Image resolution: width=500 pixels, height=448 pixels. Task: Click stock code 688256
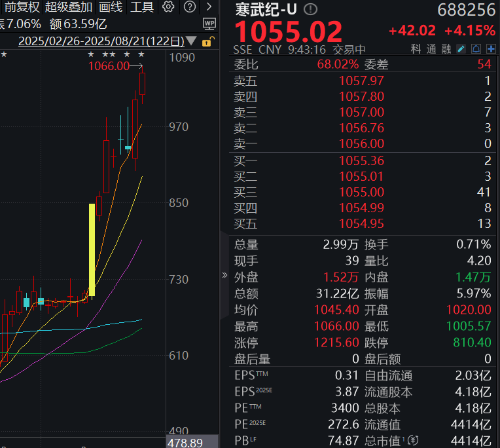pyautogui.click(x=467, y=10)
